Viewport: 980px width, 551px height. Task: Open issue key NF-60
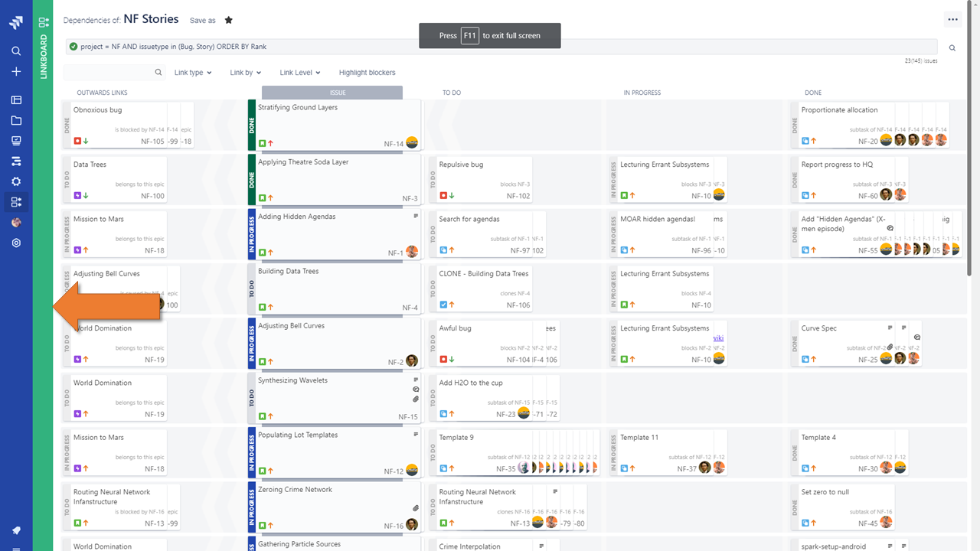[x=868, y=196]
